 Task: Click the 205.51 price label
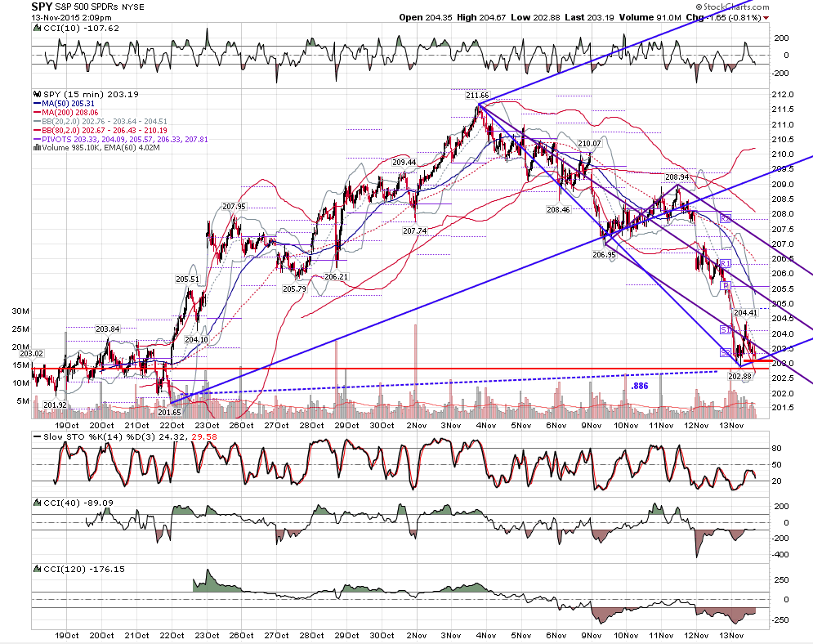tap(187, 279)
